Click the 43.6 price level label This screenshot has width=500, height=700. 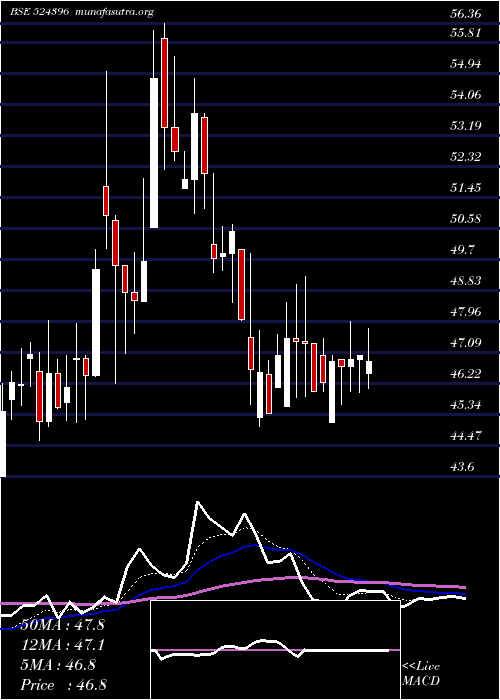[x=462, y=467]
